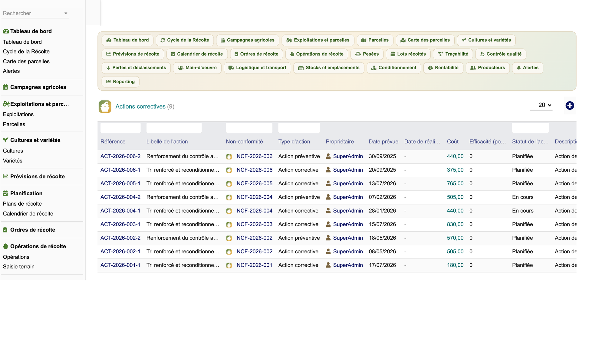
Task: Click the Non-conformité filter input field
Action: 249,128
